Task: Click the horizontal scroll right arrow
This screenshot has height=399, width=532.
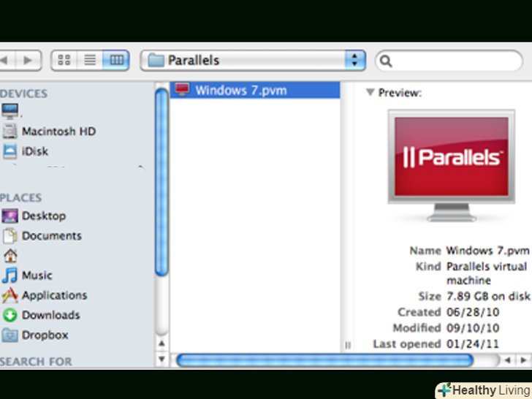Action: [x=523, y=360]
